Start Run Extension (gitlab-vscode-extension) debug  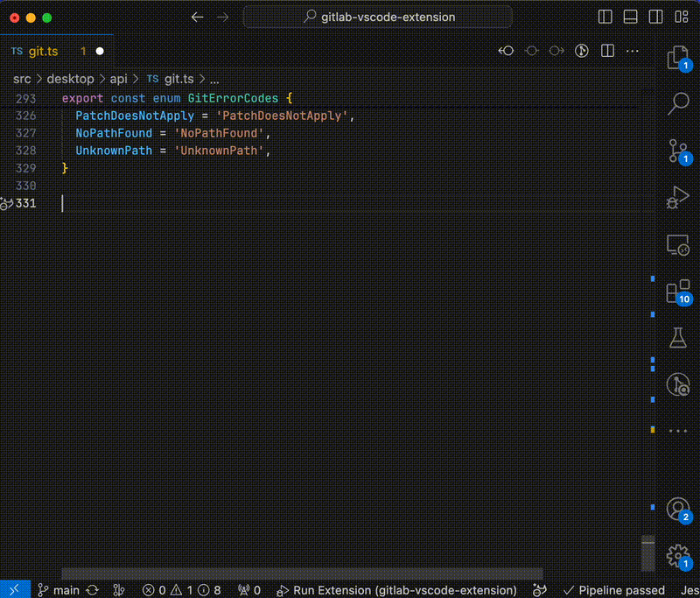[x=396, y=590]
